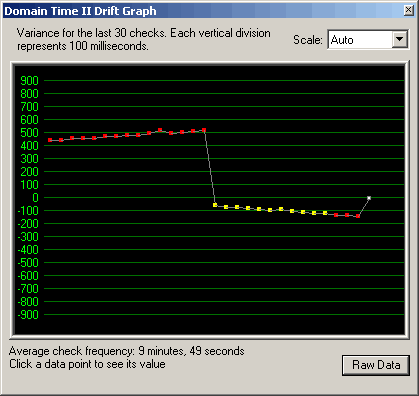Screen dimensions: 419x396
Task: Click the 0 axis label
Action: [x=35, y=198]
